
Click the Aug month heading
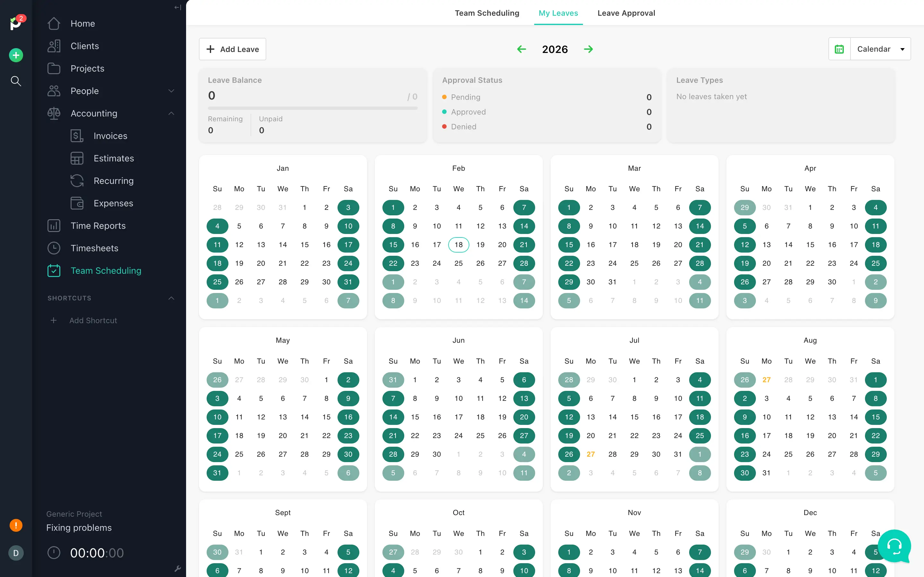coord(810,340)
